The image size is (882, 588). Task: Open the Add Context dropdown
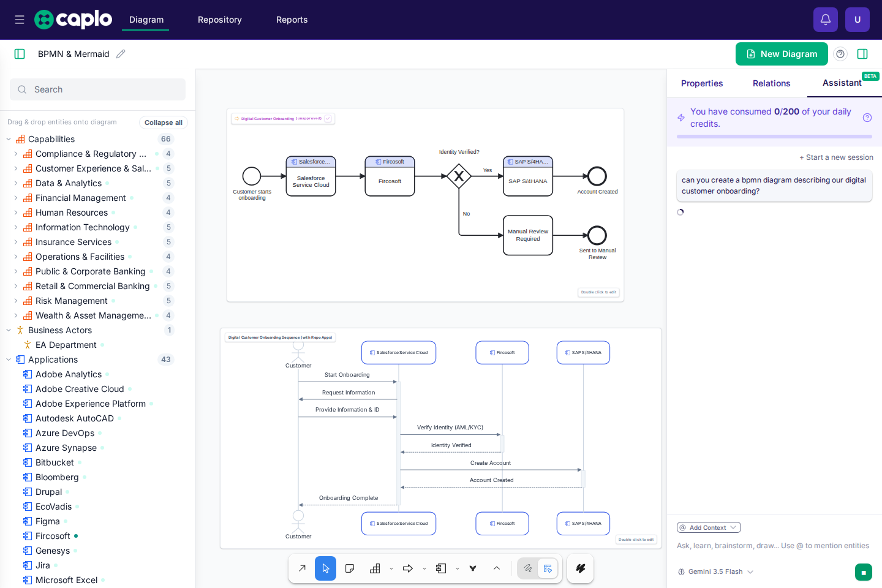(x=709, y=527)
